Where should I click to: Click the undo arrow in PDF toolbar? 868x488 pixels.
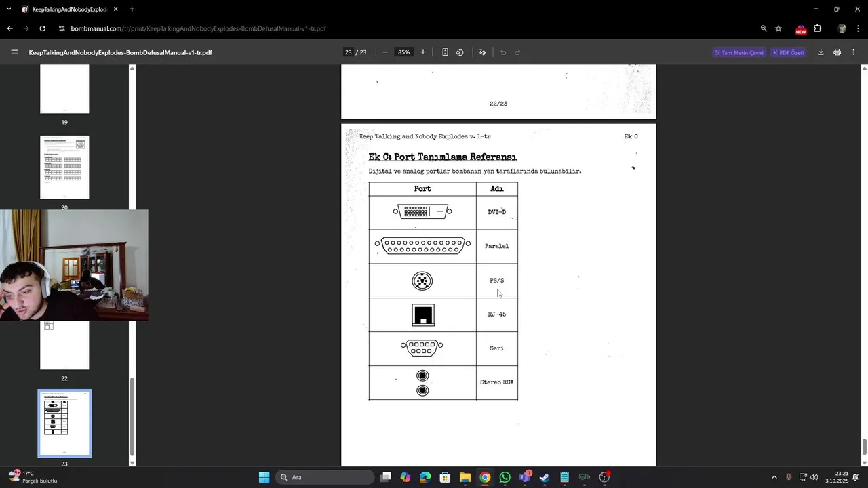click(503, 52)
